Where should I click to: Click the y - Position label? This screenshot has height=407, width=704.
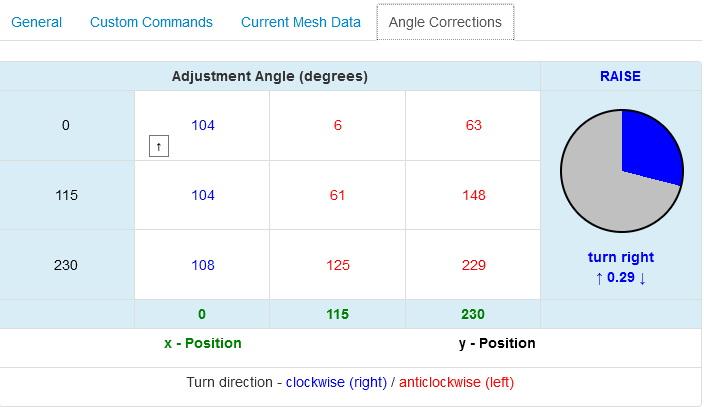click(x=497, y=343)
